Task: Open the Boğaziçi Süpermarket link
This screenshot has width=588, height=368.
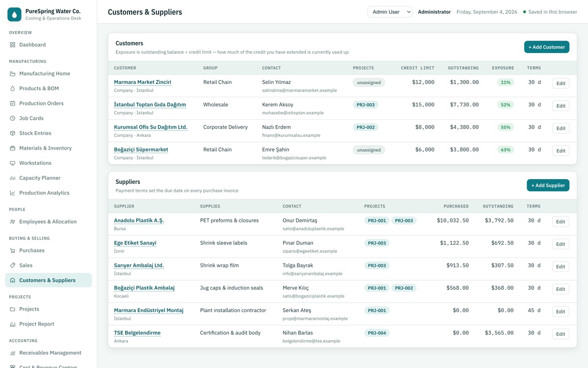Action: coord(141,150)
